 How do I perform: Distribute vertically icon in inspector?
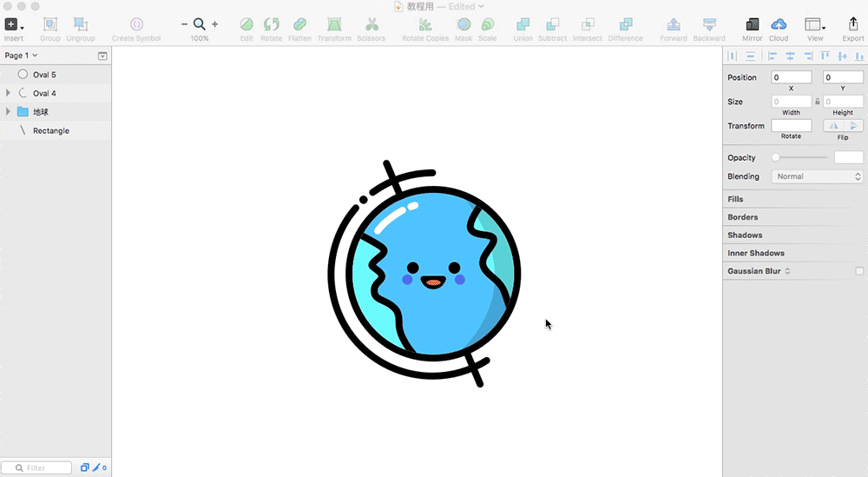[750, 56]
